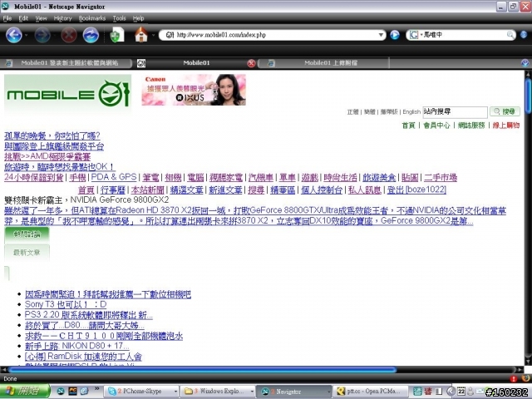
Task: Open the 相機 category link
Action: click(x=173, y=177)
